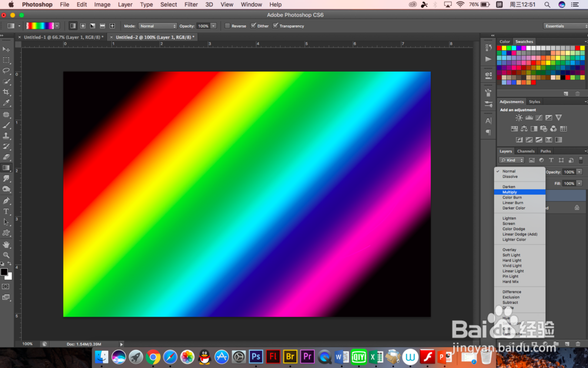The image size is (588, 368).
Task: Toggle Quick Mask mode
Action: (x=6, y=287)
